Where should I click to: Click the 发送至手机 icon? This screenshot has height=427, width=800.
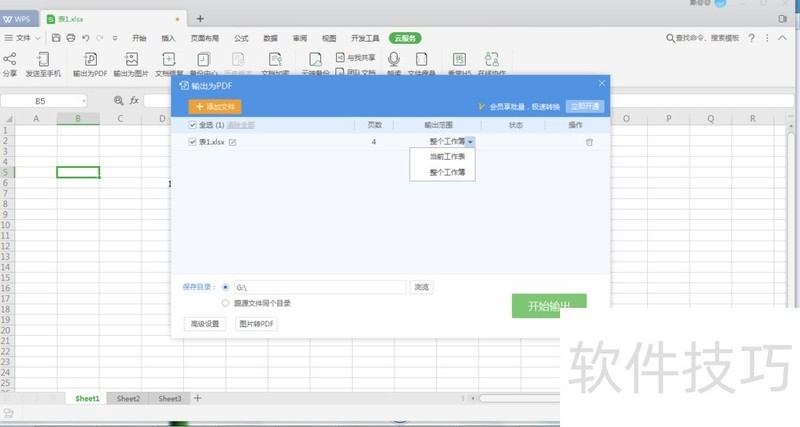click(x=43, y=60)
